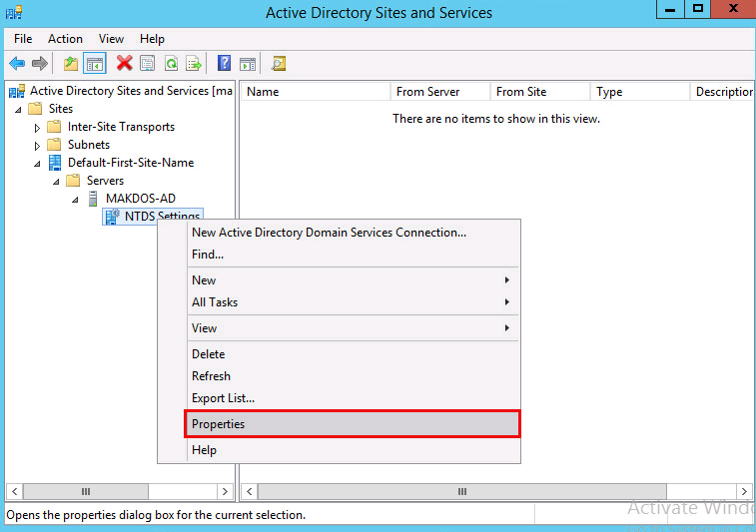
Task: Click the Servers folder icon
Action: click(x=73, y=181)
